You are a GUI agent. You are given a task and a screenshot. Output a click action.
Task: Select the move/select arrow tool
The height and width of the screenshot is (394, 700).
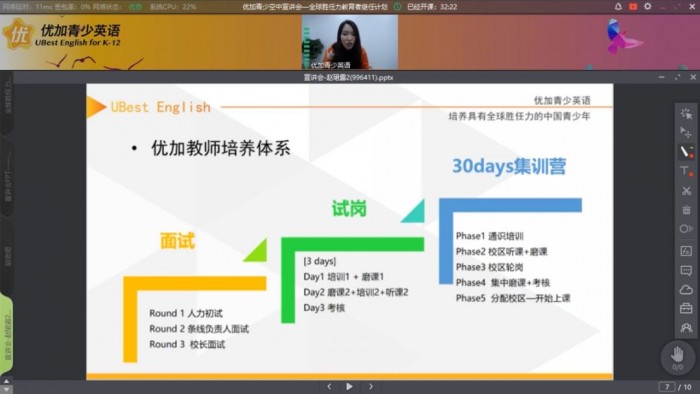click(686, 133)
